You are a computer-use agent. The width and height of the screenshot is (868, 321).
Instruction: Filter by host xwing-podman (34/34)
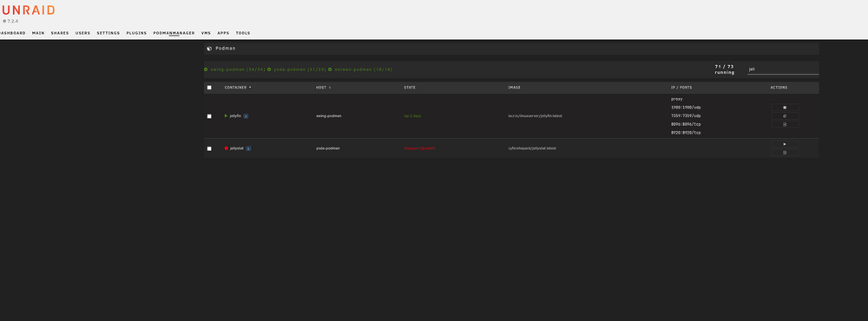238,69
